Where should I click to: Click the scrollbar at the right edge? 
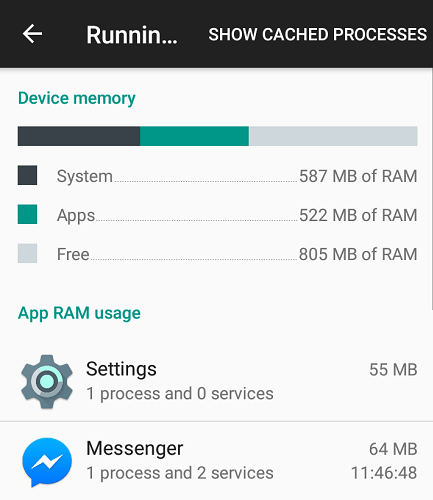pyautogui.click(x=431, y=189)
